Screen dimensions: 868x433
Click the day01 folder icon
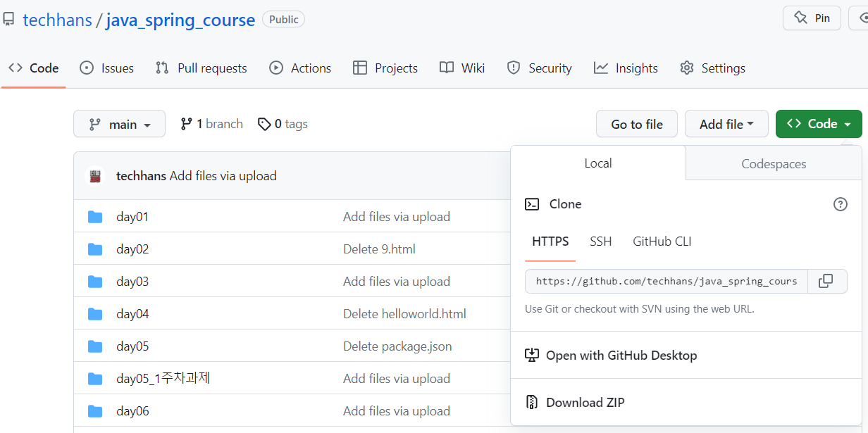[x=95, y=217]
